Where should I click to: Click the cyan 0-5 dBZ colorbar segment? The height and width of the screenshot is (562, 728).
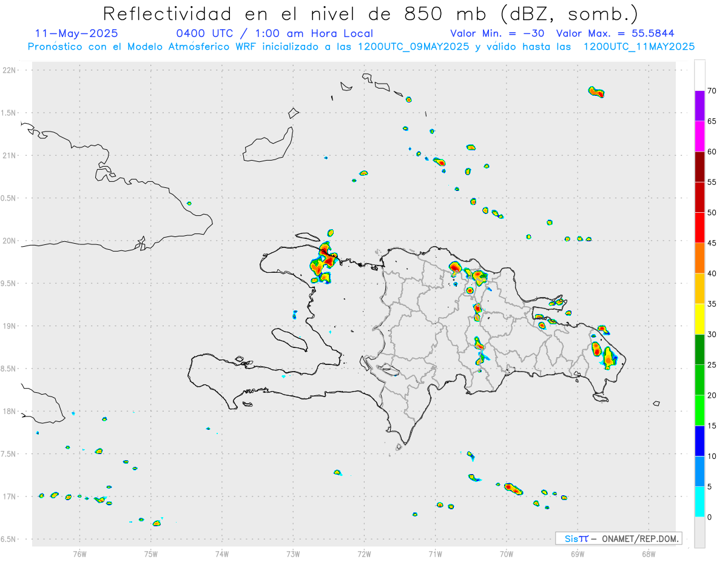click(699, 502)
